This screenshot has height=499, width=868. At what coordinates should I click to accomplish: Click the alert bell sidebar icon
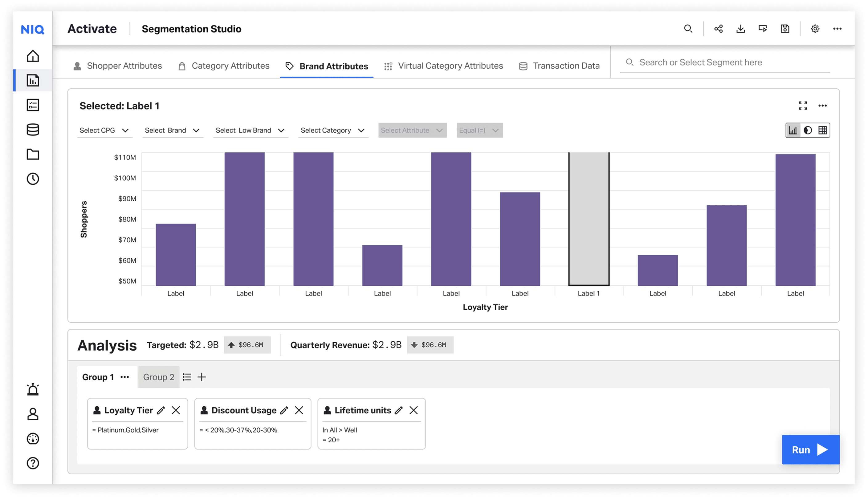(33, 390)
